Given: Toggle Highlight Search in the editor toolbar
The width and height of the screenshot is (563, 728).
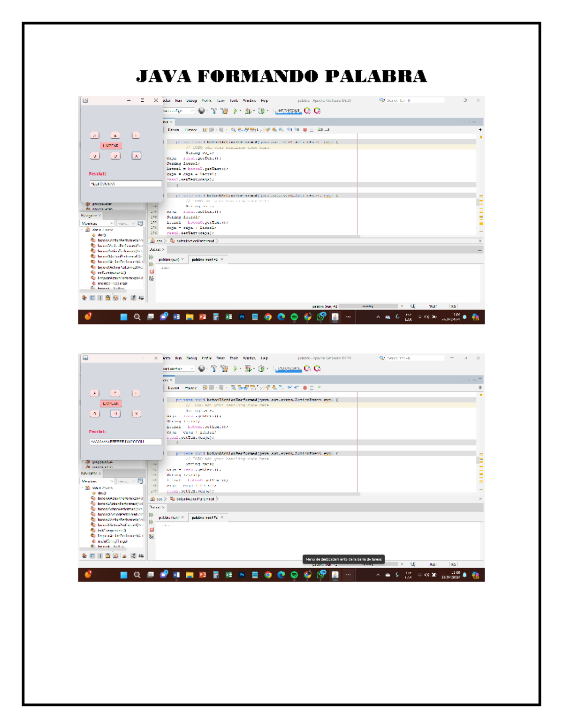Looking at the screenshot, I should click(253, 129).
